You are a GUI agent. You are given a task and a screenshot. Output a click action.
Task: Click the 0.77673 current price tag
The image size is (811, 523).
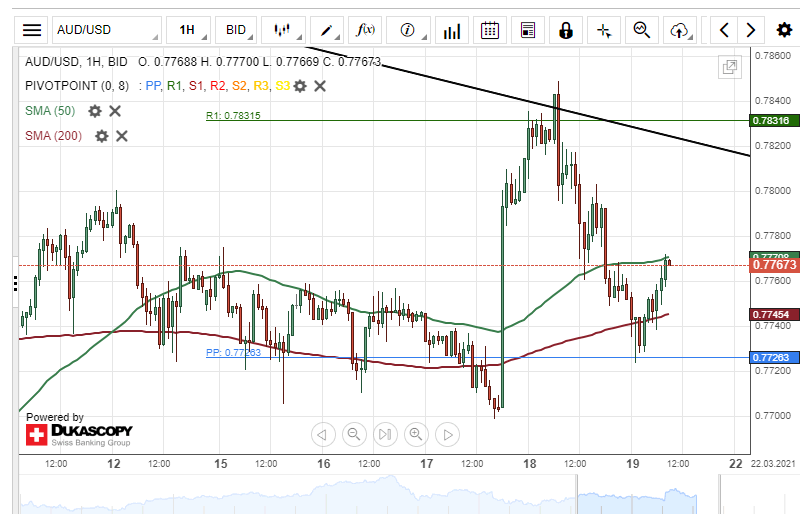[x=774, y=265]
